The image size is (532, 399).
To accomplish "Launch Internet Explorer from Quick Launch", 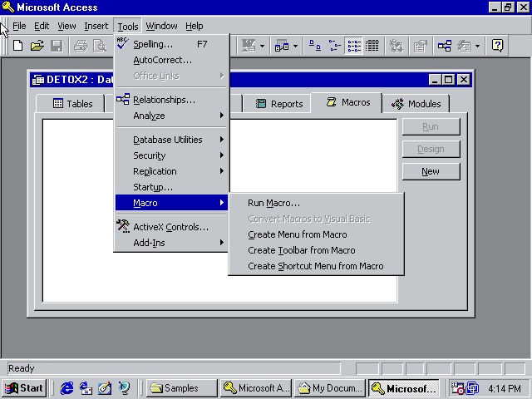I will (x=66, y=388).
